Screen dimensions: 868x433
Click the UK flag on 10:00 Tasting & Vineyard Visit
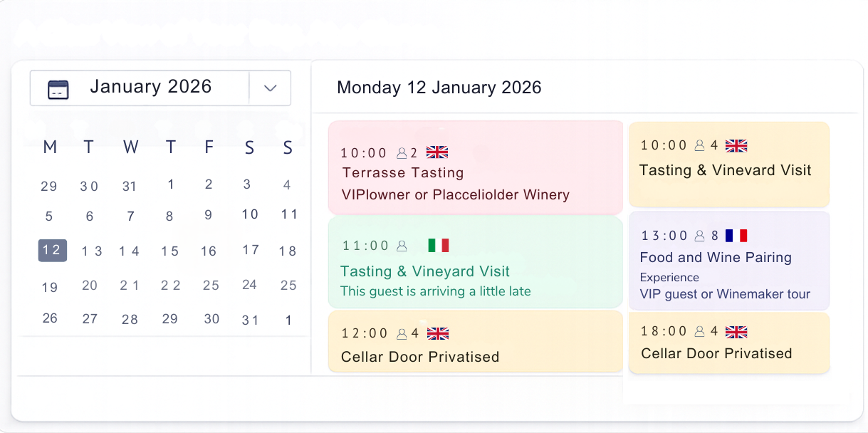pos(736,146)
